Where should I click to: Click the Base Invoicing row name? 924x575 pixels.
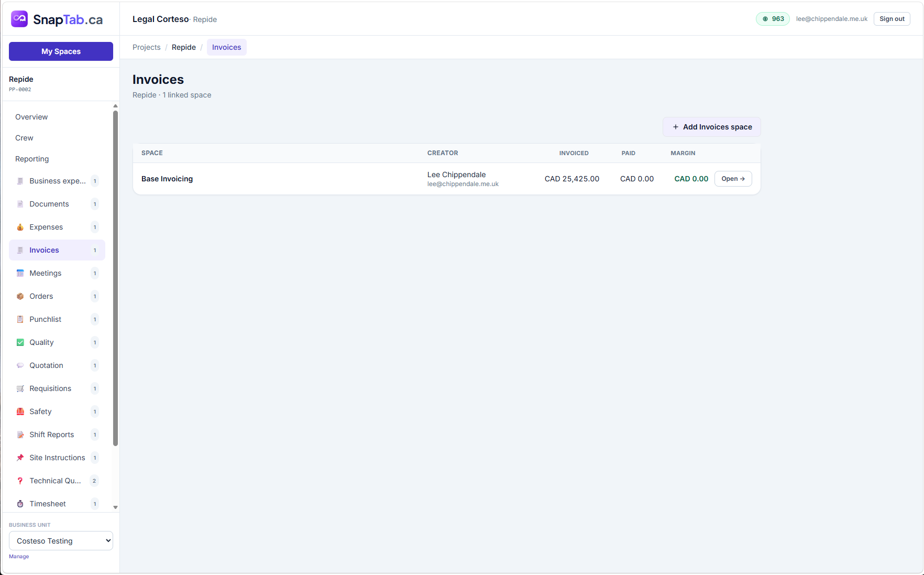[167, 179]
